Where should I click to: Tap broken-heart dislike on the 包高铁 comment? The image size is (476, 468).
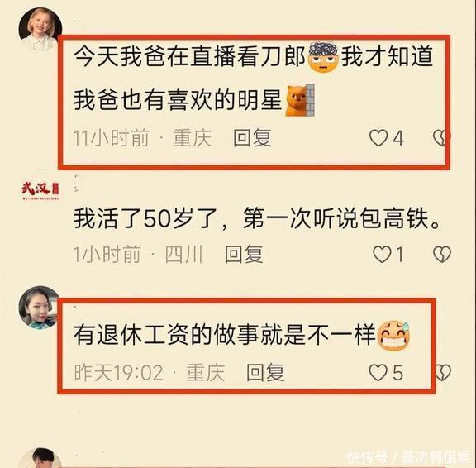tap(442, 255)
